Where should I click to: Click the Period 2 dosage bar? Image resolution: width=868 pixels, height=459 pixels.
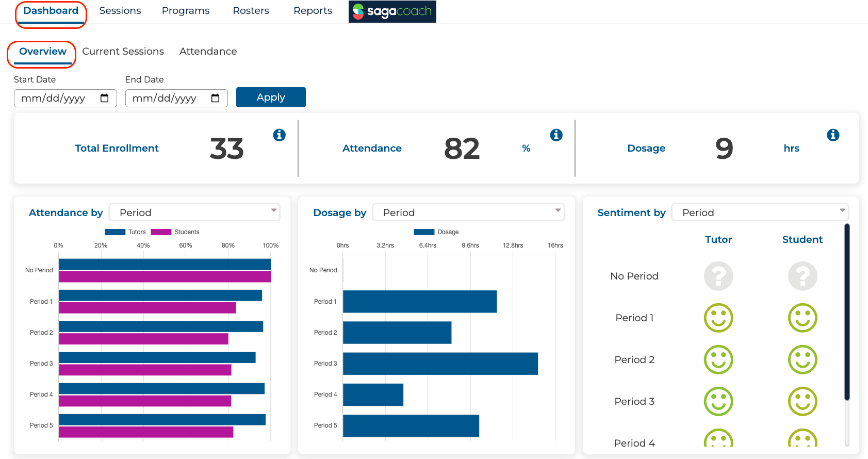(x=397, y=333)
